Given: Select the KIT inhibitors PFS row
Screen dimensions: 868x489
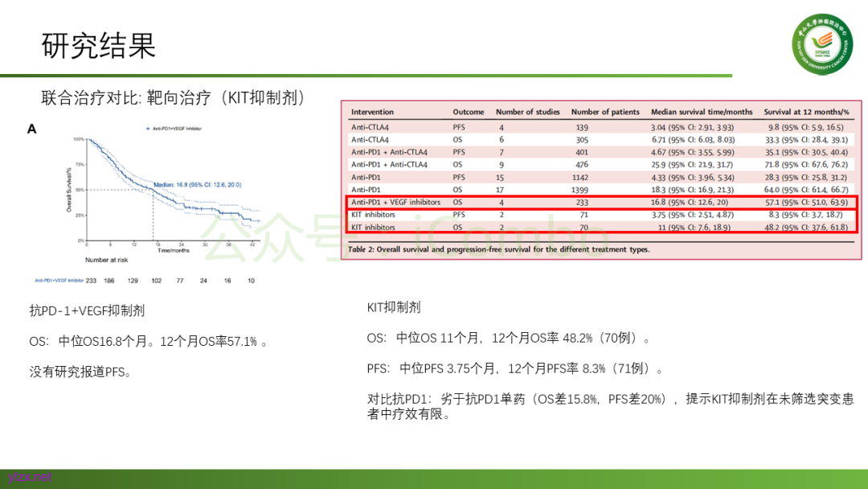Looking at the screenshot, I should tap(600, 215).
